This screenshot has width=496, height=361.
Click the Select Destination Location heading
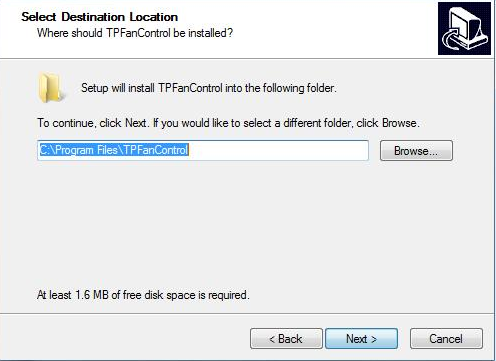pyautogui.click(x=99, y=17)
